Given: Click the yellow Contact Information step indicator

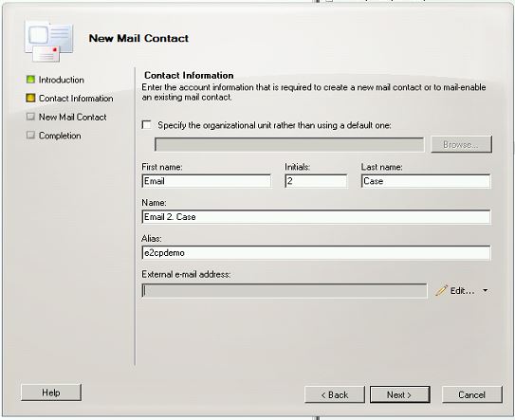Looking at the screenshot, I should [30, 98].
